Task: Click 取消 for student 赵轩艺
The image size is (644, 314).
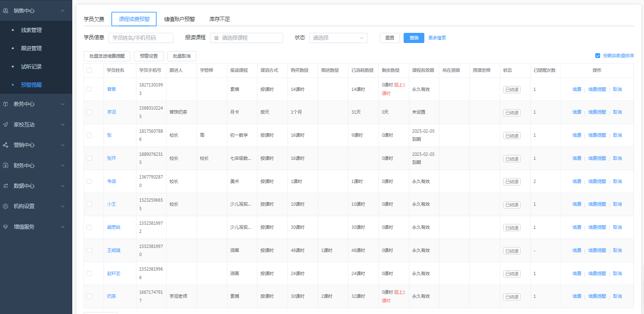Action: point(618,273)
